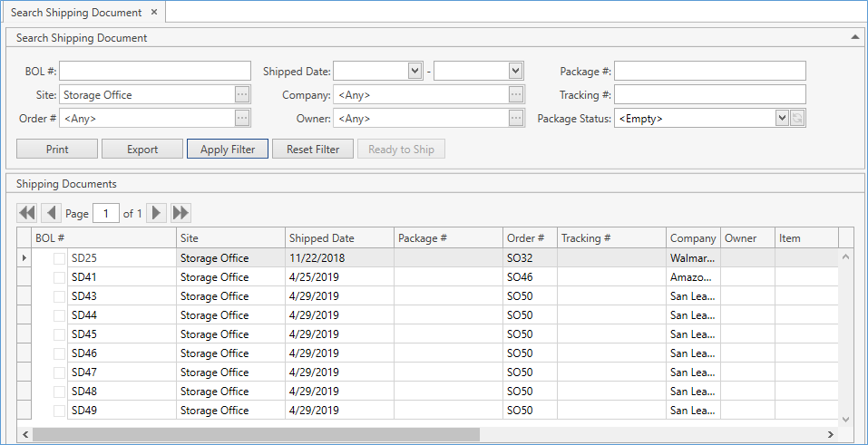
Task: Open Order # lookup ellipsis button
Action: (x=242, y=118)
